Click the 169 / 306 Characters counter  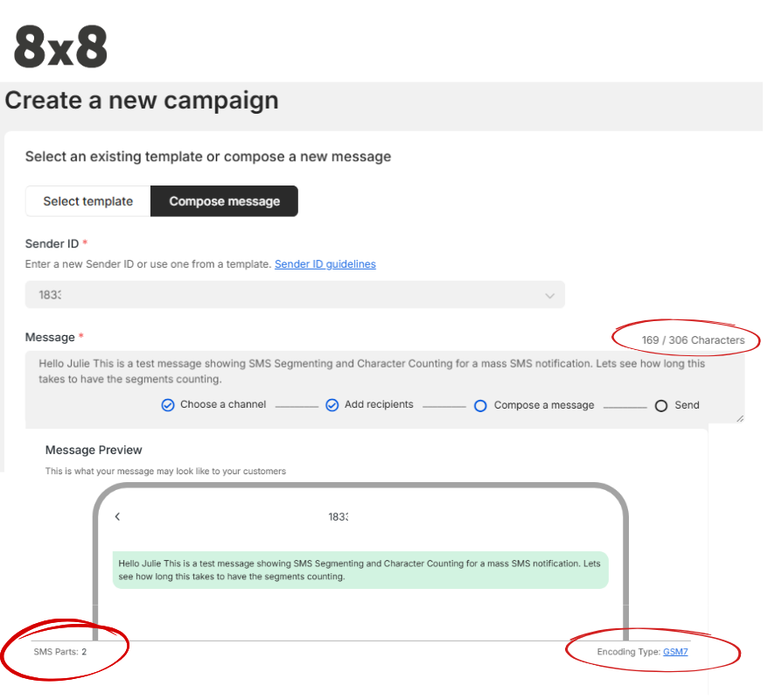point(693,340)
